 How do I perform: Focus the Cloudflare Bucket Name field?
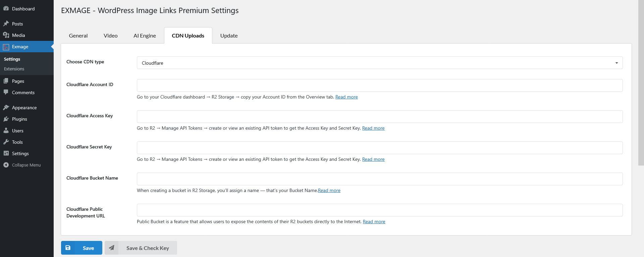click(x=380, y=179)
